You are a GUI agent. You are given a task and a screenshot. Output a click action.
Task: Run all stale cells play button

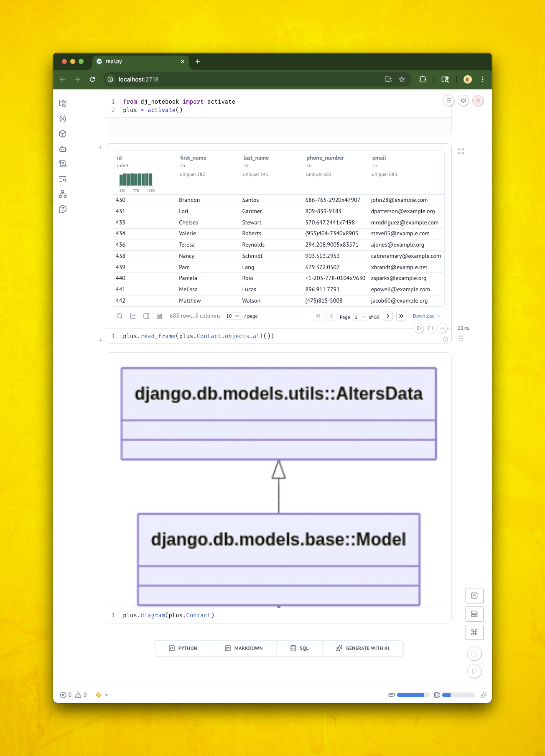pos(474,671)
